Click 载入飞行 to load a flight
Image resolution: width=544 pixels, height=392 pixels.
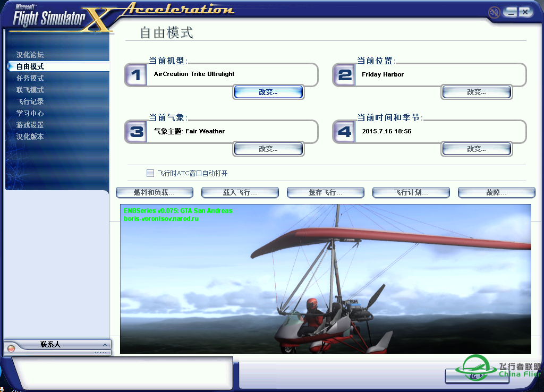tap(240, 192)
